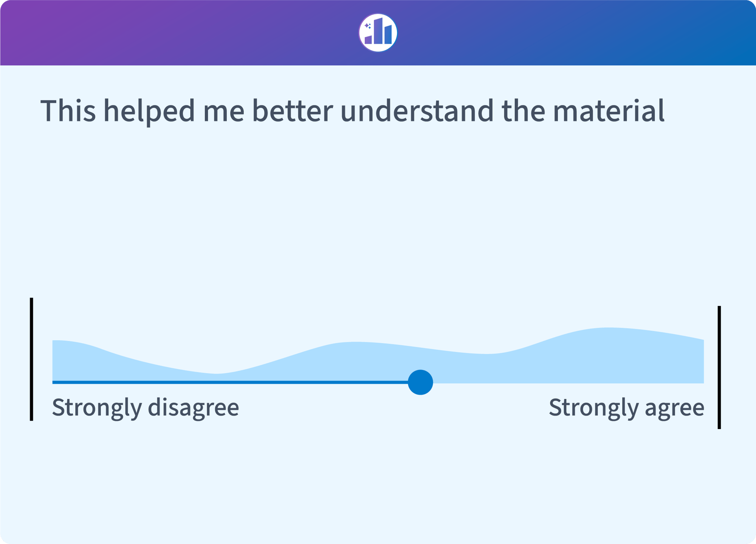Click the left black vertical bracket line
The image size is (756, 544).
pos(32,359)
